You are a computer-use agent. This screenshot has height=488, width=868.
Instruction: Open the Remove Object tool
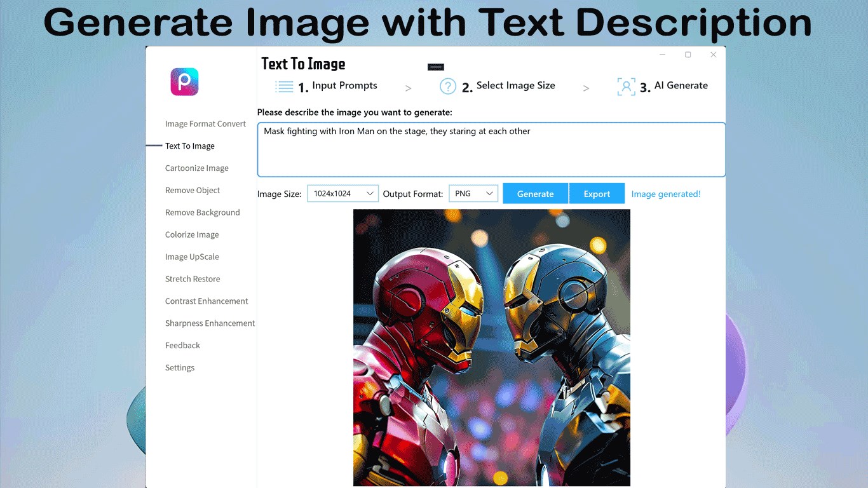click(192, 190)
